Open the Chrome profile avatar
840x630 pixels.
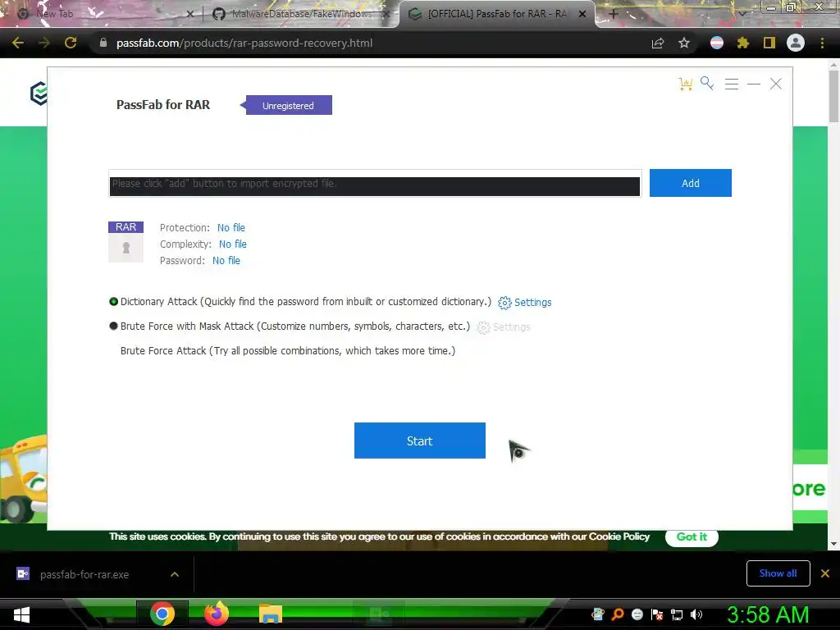tap(796, 43)
